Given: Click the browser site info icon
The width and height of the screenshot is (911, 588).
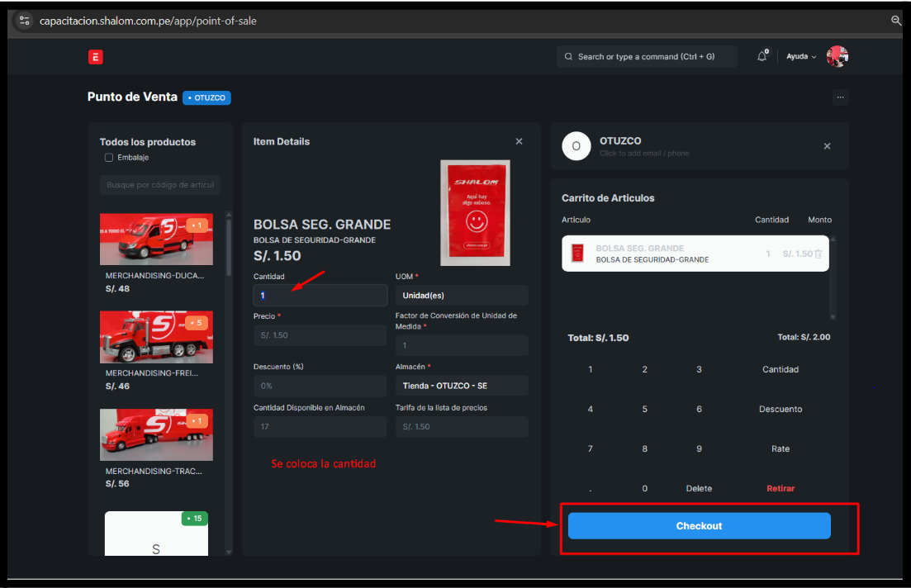Looking at the screenshot, I should point(24,21).
